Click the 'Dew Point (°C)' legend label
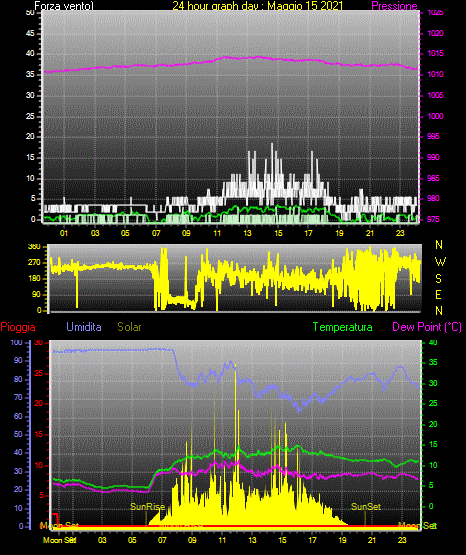 tap(427, 327)
